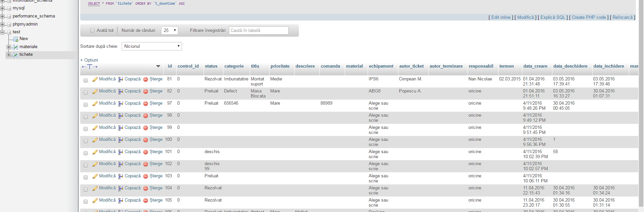The image size is (644, 212).
Task: Select the tichete table in sidebar
Action: 26,55
